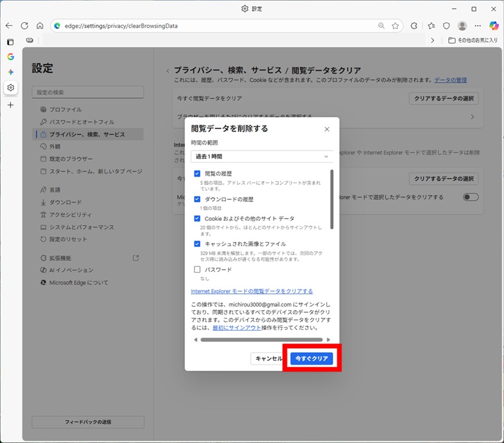Viewport: 504px width, 443px height.
Task: Click the profile avatar icon
Action: point(462,26)
